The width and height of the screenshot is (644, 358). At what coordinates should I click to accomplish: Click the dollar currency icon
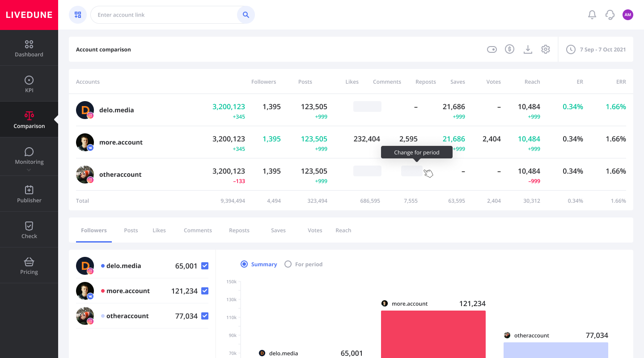509,49
